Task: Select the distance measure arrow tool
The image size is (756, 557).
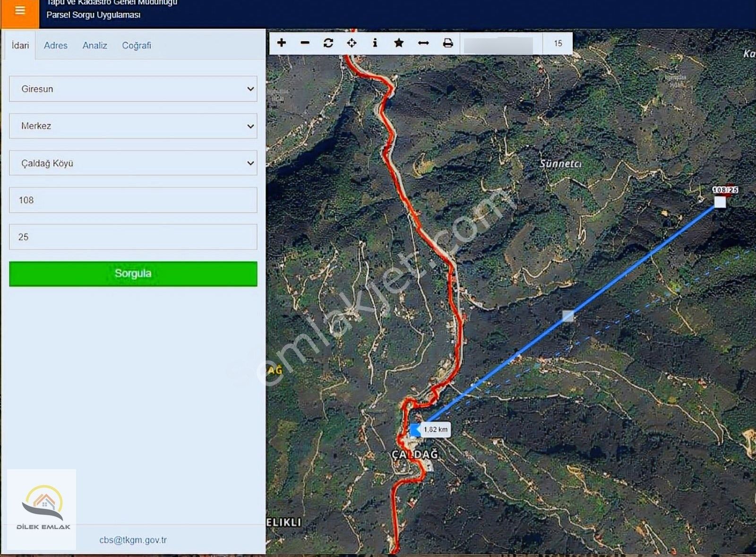Action: (423, 43)
